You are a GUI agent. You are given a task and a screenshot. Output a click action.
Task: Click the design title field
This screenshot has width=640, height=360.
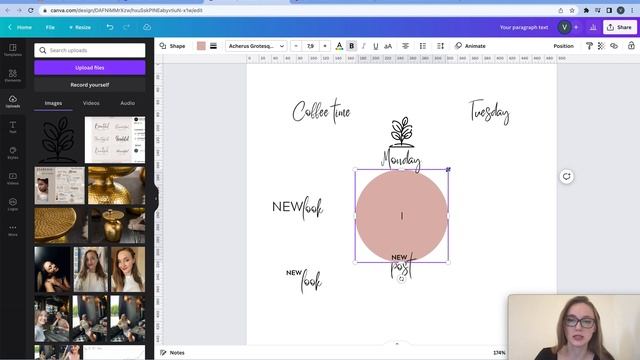(524, 27)
